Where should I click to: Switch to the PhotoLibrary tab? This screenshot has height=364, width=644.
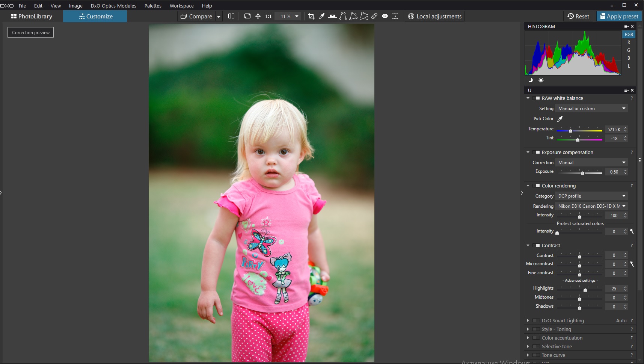pyautogui.click(x=32, y=16)
